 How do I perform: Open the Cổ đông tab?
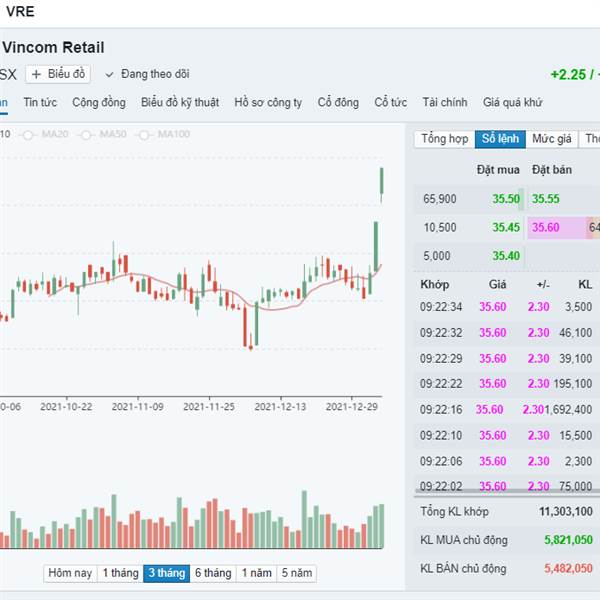click(338, 102)
